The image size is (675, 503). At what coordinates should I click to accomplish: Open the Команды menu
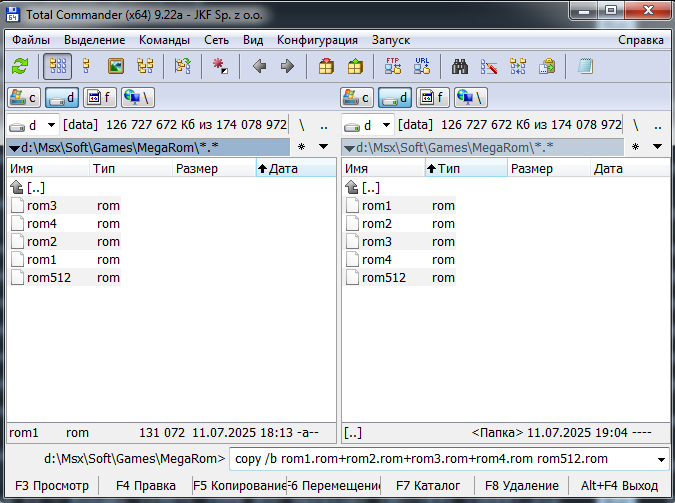tap(164, 40)
